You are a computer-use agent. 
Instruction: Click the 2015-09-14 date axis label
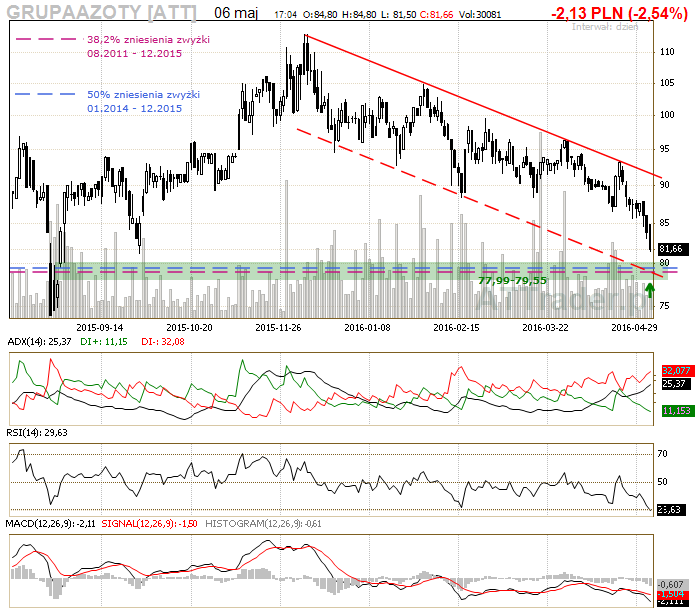(100, 328)
